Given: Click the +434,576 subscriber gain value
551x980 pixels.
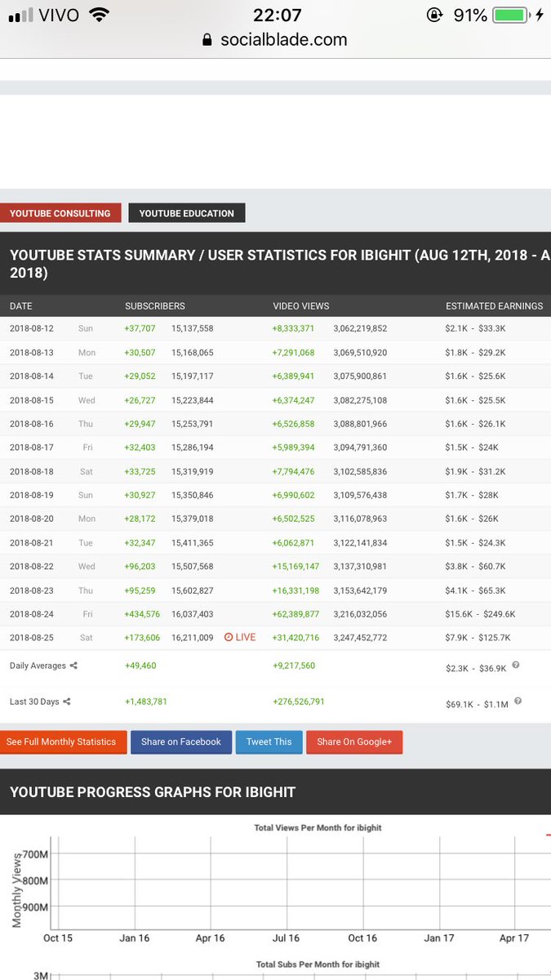Looking at the screenshot, I should [x=142, y=613].
